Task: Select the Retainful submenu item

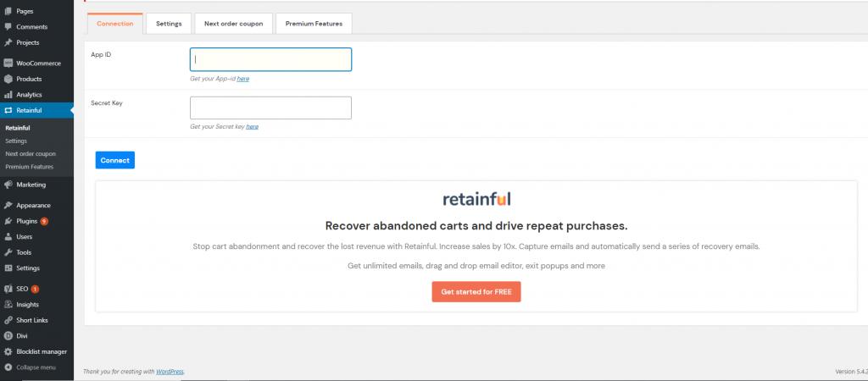Action: [x=18, y=129]
